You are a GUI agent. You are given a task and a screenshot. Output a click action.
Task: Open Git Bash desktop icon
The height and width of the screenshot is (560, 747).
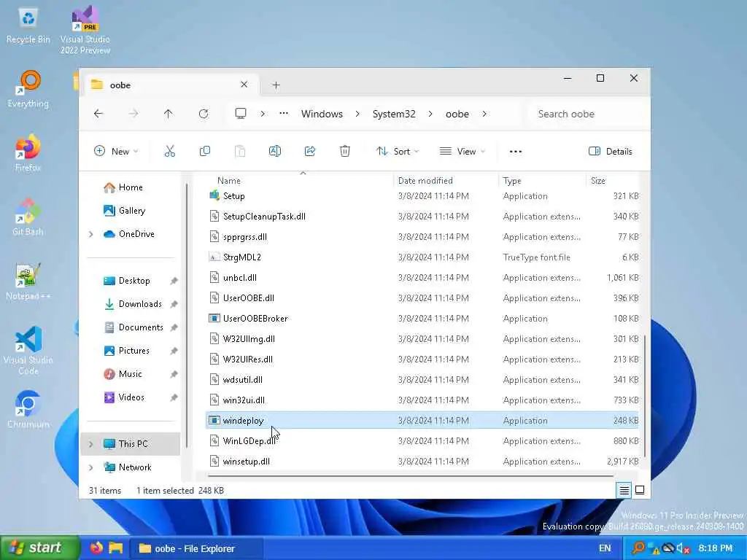[x=28, y=217]
